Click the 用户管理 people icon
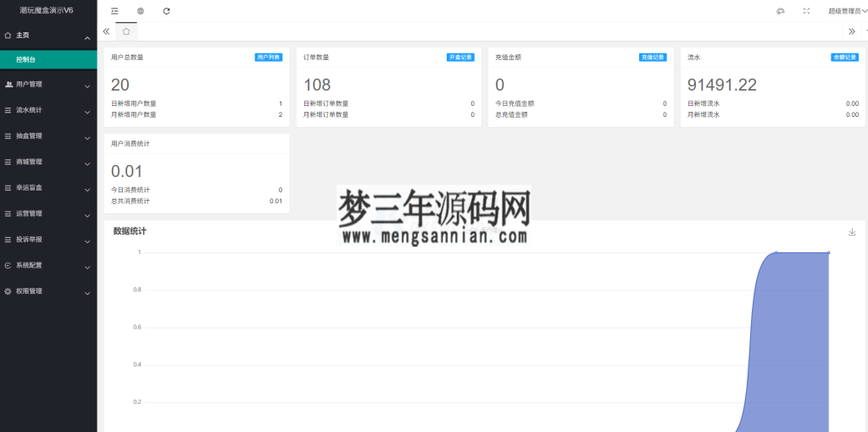This screenshot has height=432, width=868. [x=8, y=85]
